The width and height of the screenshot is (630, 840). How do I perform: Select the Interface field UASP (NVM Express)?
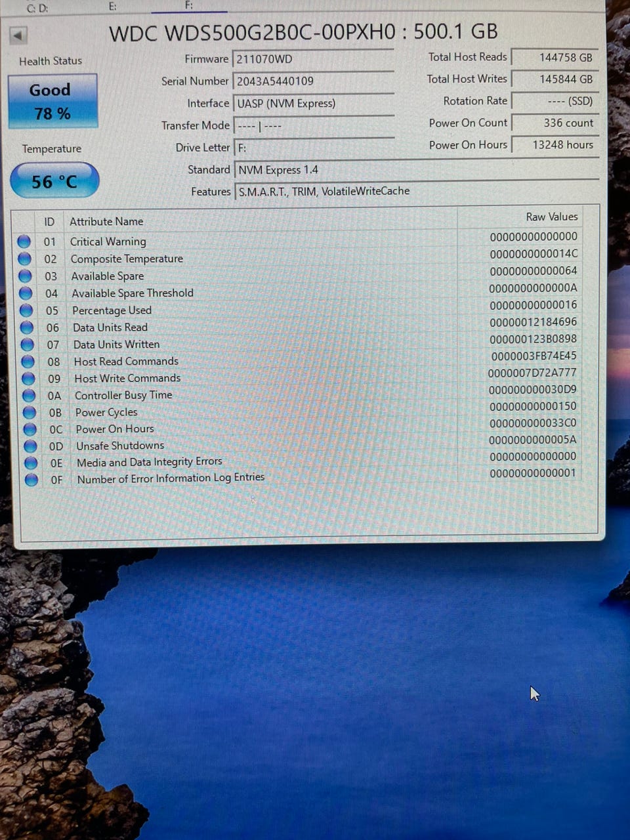pos(314,104)
